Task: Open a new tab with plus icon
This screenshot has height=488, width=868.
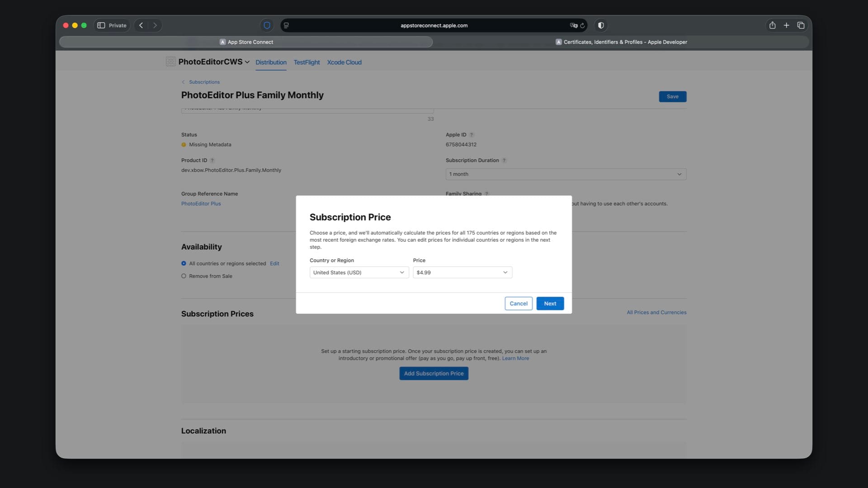Action: [x=786, y=25]
